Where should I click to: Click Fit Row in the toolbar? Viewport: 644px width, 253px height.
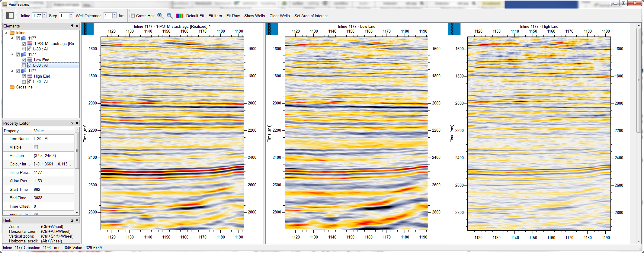point(233,16)
